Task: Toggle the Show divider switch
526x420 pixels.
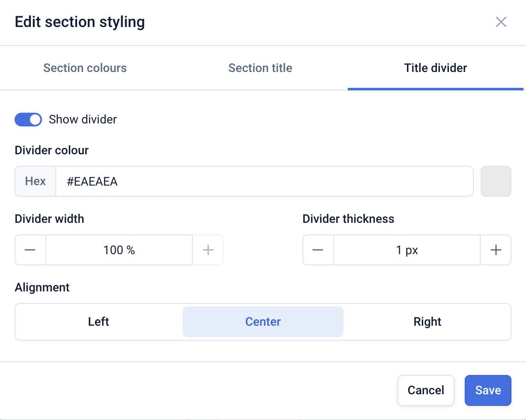Action: (x=28, y=120)
